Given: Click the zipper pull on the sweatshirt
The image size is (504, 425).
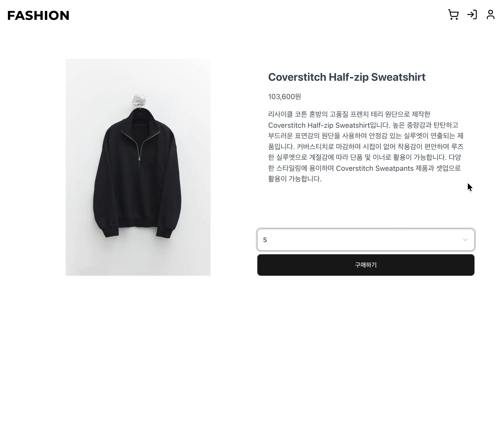Looking at the screenshot, I should 139,159.
